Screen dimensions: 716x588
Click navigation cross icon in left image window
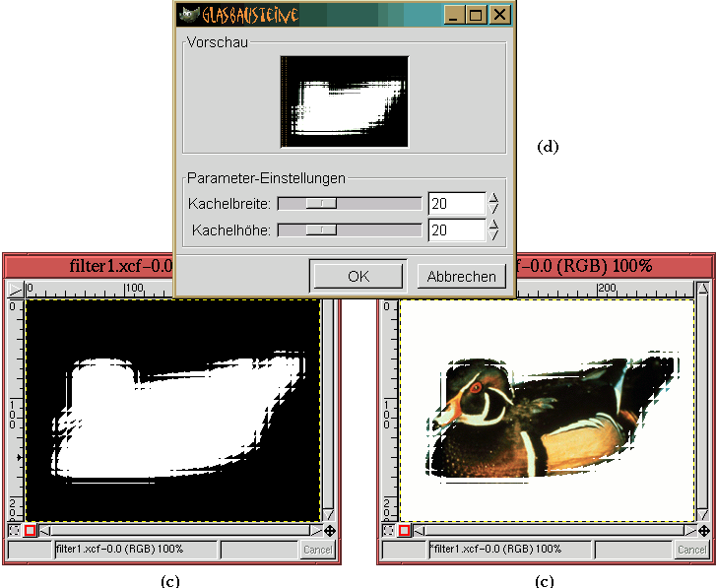pos(329,531)
